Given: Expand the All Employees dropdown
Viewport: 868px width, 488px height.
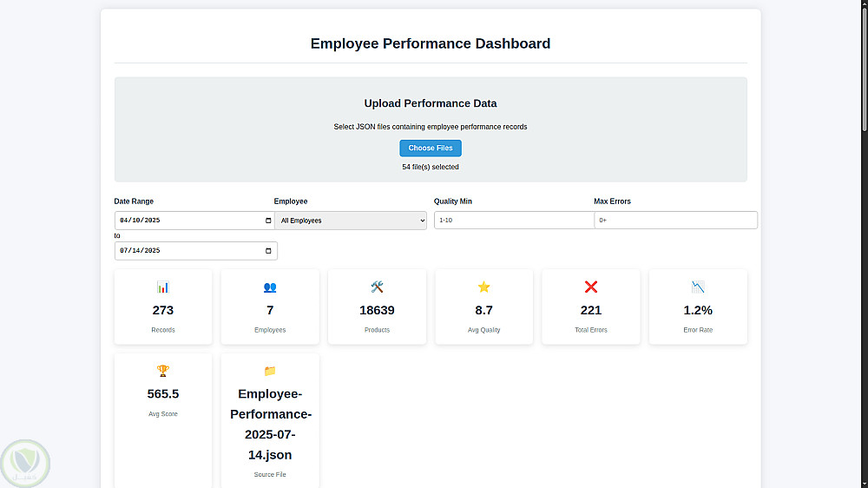Looking at the screenshot, I should click(x=351, y=221).
